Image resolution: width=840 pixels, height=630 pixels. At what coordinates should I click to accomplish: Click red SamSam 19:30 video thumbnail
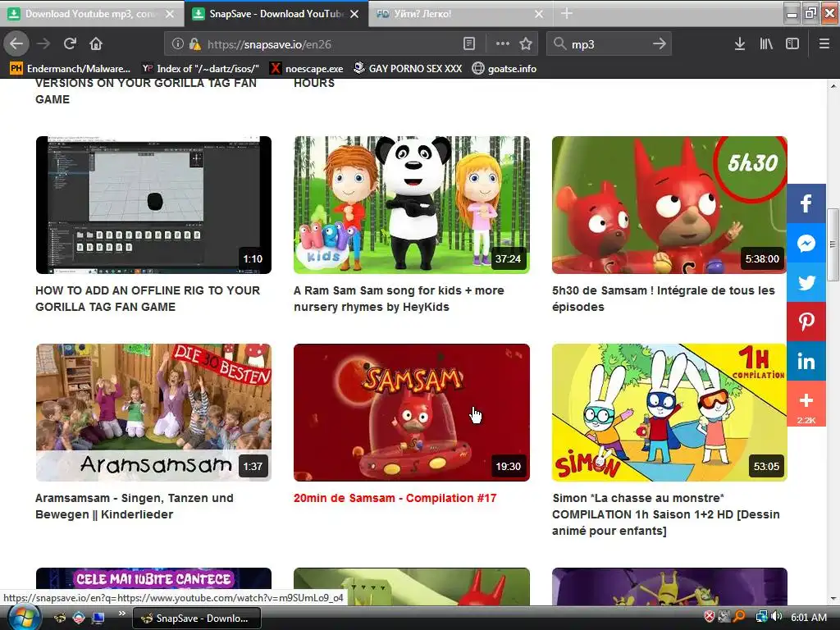412,413
